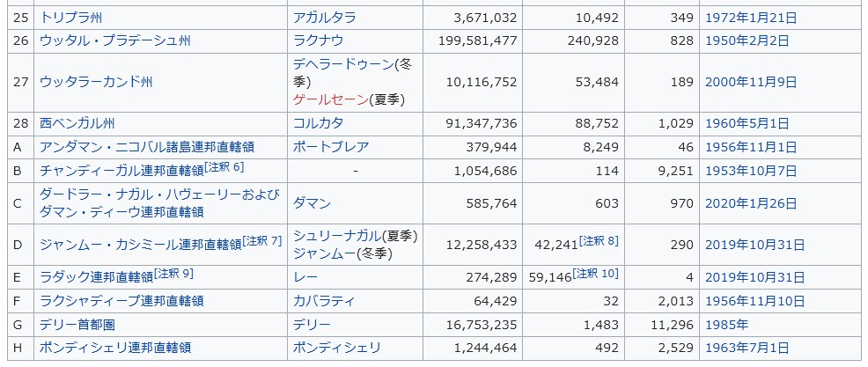This screenshot has height=367, width=868.
Task: Click the デリー首都圏 link
Action: 77,325
